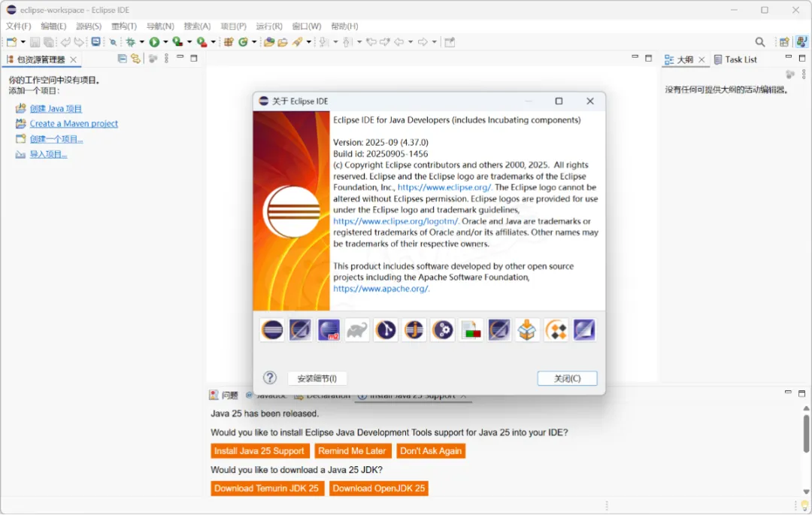Click the Gradle elephant icon in About dialog
Viewport: 812px width, 515px height.
(x=357, y=330)
